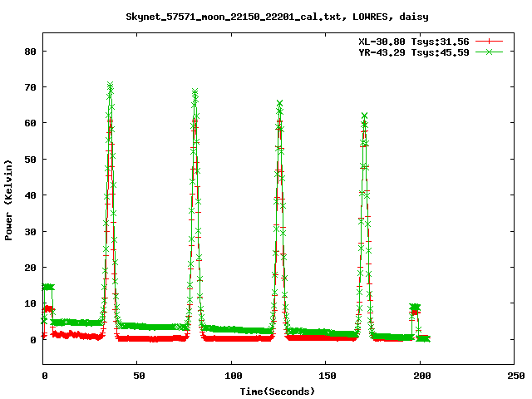Click the top of the second green peak near 80 seconds
This screenshot has height=399, width=532.
tap(195, 92)
